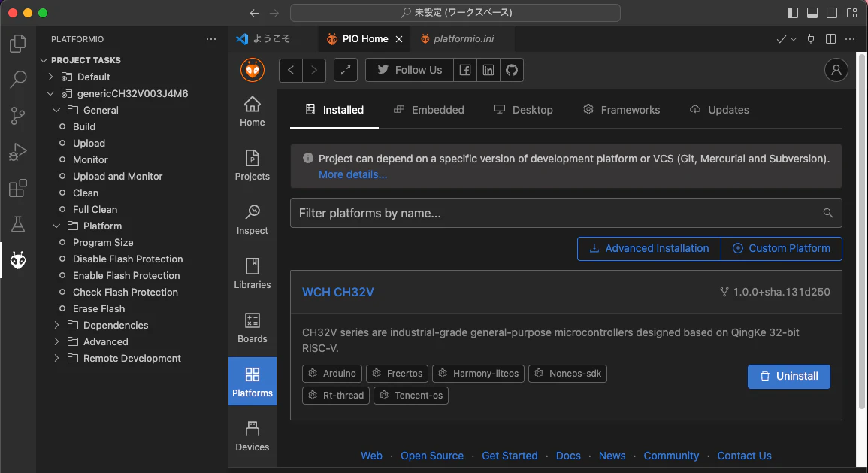The width and height of the screenshot is (868, 473).
Task: Open PlatformIO GitHub page icon
Action: pyautogui.click(x=512, y=71)
